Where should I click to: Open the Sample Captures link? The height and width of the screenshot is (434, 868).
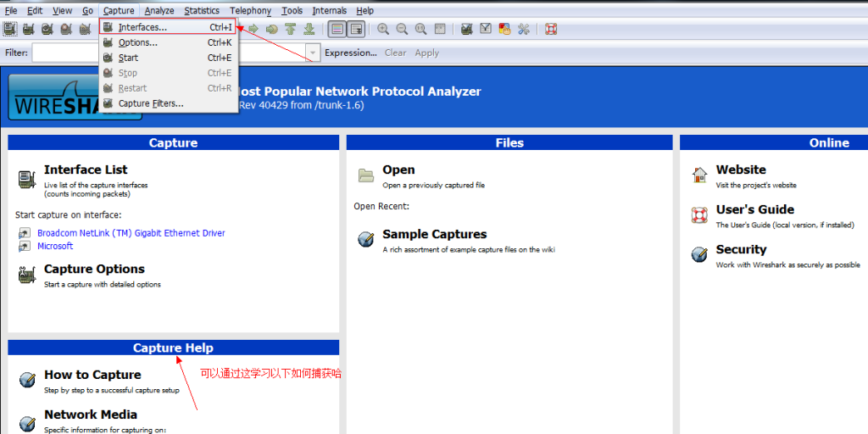click(435, 234)
